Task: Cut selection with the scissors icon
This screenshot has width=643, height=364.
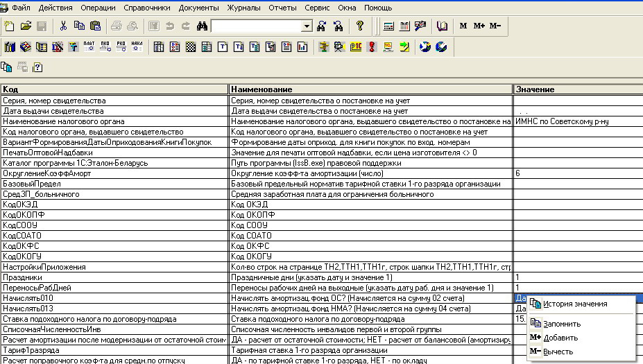Action: coord(63,26)
